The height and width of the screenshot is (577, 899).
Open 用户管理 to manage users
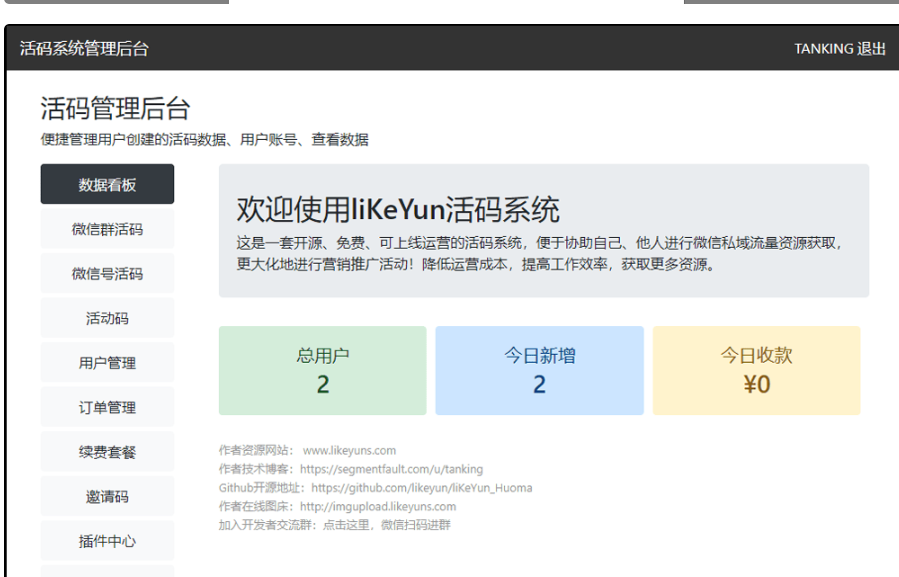106,362
